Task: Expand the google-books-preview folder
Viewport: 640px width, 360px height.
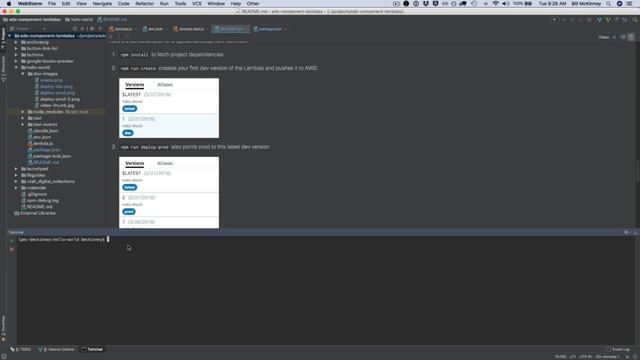Action: coord(16,61)
